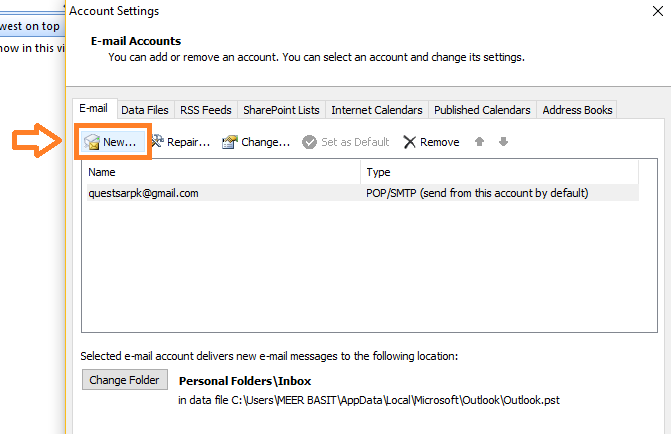Image resolution: width=671 pixels, height=434 pixels.
Task: Move account down with the down arrow
Action: click(x=503, y=142)
